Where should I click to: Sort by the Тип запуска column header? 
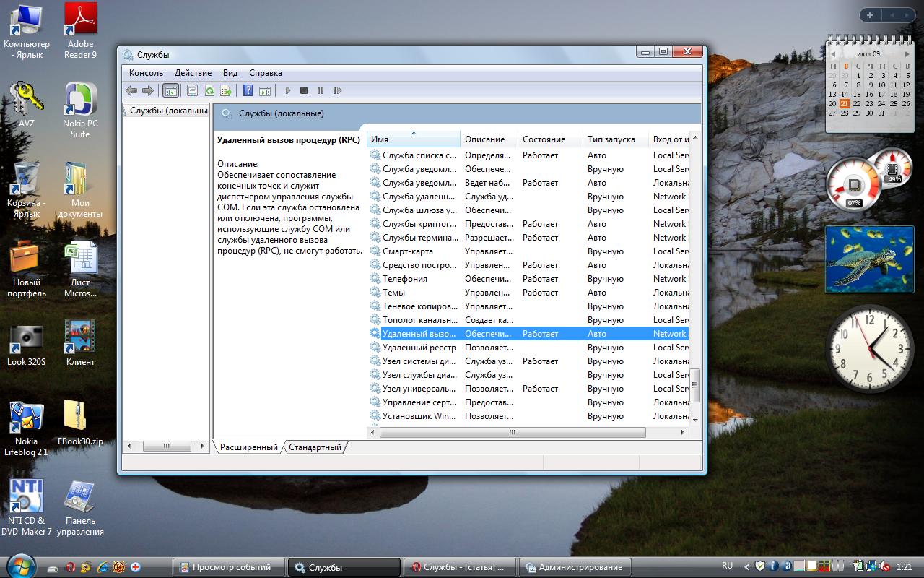(x=611, y=139)
